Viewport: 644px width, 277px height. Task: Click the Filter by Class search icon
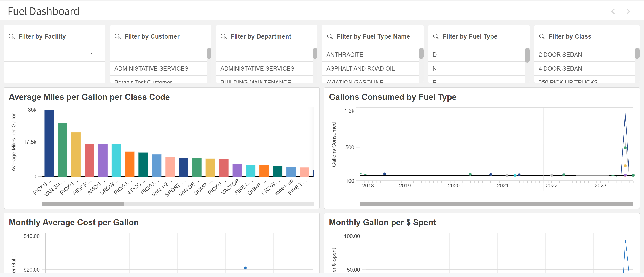[x=542, y=37]
